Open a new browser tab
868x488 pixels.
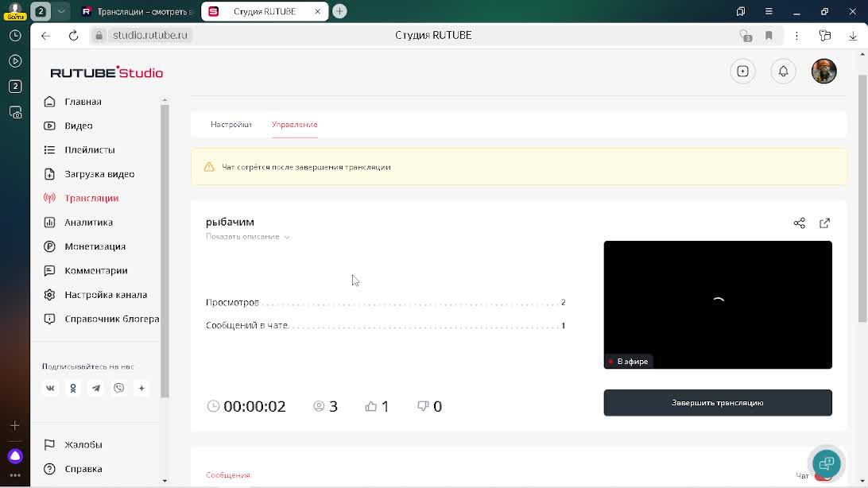click(x=339, y=11)
